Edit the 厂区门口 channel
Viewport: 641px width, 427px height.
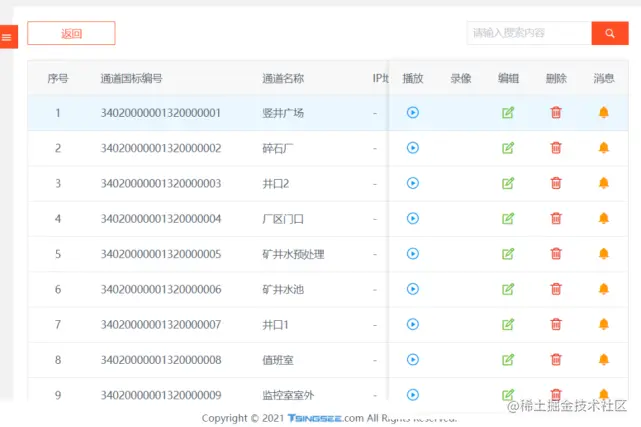point(508,218)
